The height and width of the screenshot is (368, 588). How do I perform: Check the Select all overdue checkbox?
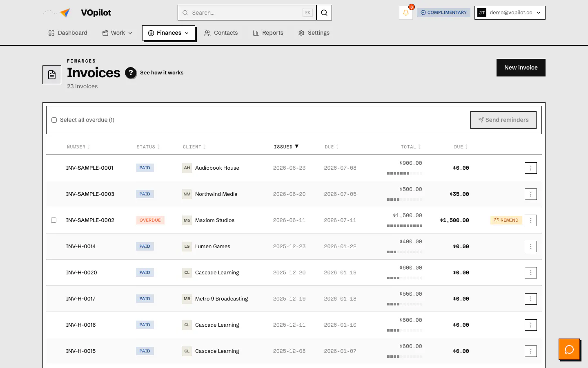pyautogui.click(x=54, y=120)
